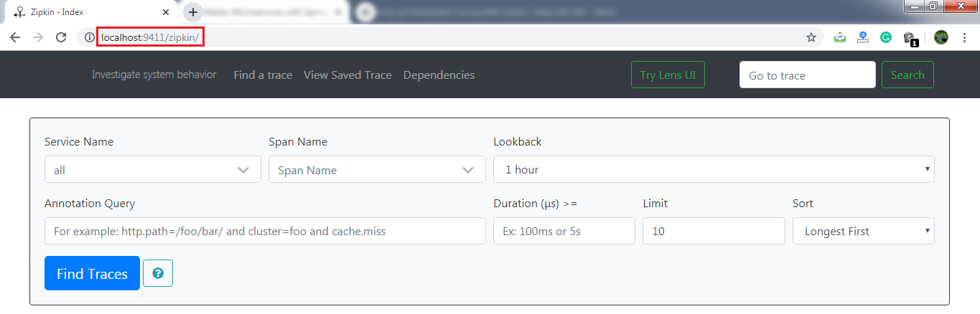Go to the Dependencies page

[439, 75]
